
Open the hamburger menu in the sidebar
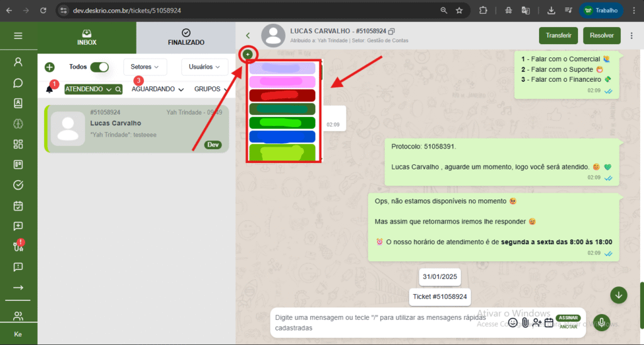[x=18, y=36]
